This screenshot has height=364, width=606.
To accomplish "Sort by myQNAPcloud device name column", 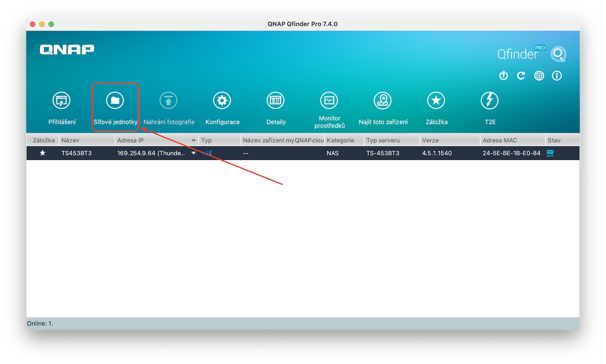I will tap(283, 140).
